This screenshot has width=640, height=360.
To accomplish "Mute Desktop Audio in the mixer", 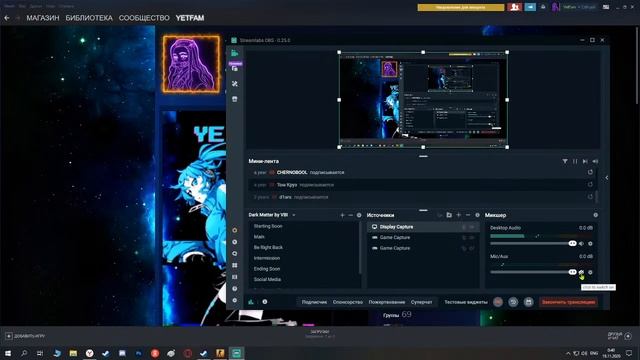I will coord(582,244).
